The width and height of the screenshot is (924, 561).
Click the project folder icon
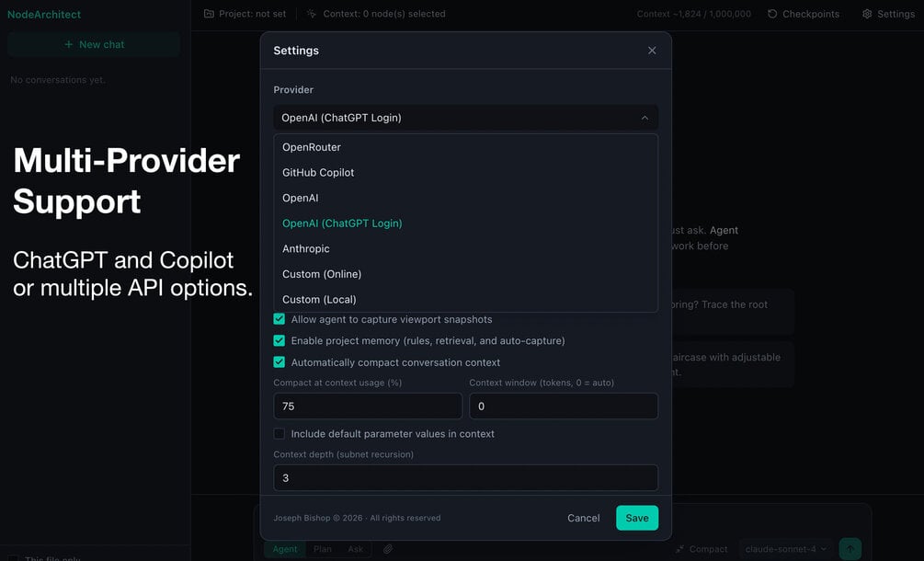click(x=209, y=14)
